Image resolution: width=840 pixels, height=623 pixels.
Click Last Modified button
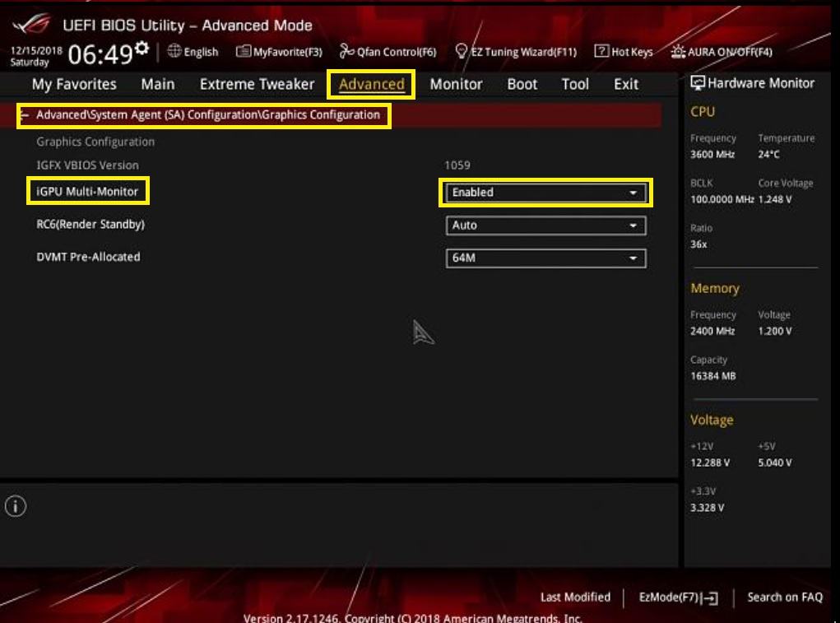[575, 597]
